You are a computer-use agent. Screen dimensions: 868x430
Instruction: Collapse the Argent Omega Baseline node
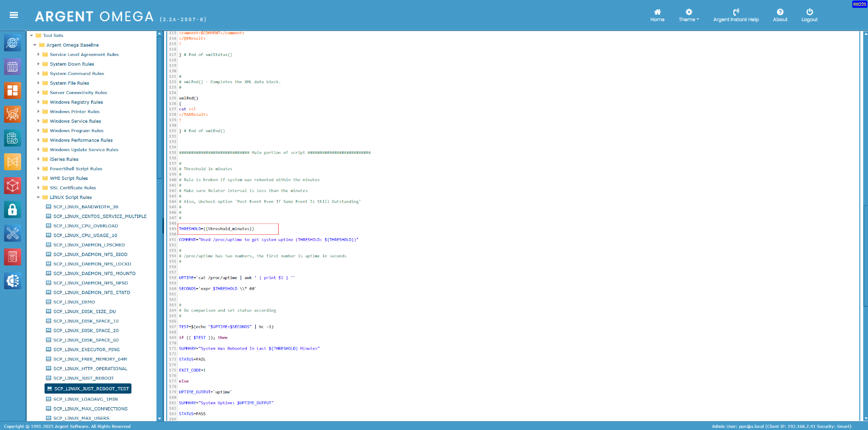[x=35, y=45]
